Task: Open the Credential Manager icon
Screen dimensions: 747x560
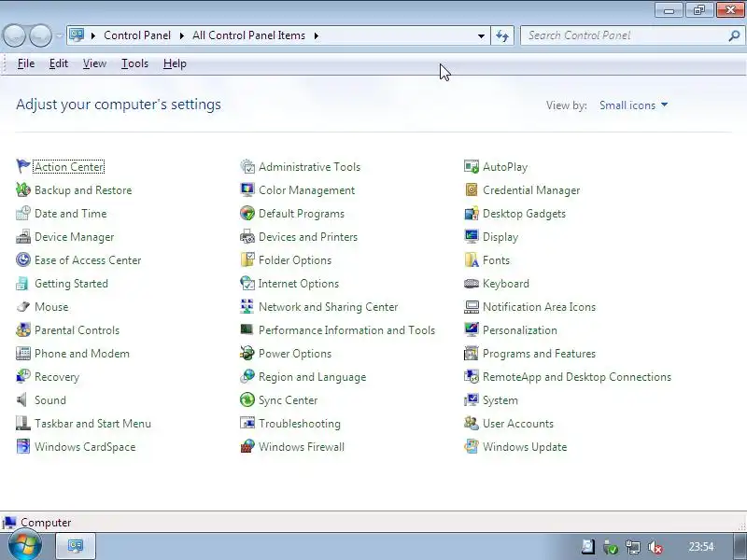Action: tap(472, 189)
